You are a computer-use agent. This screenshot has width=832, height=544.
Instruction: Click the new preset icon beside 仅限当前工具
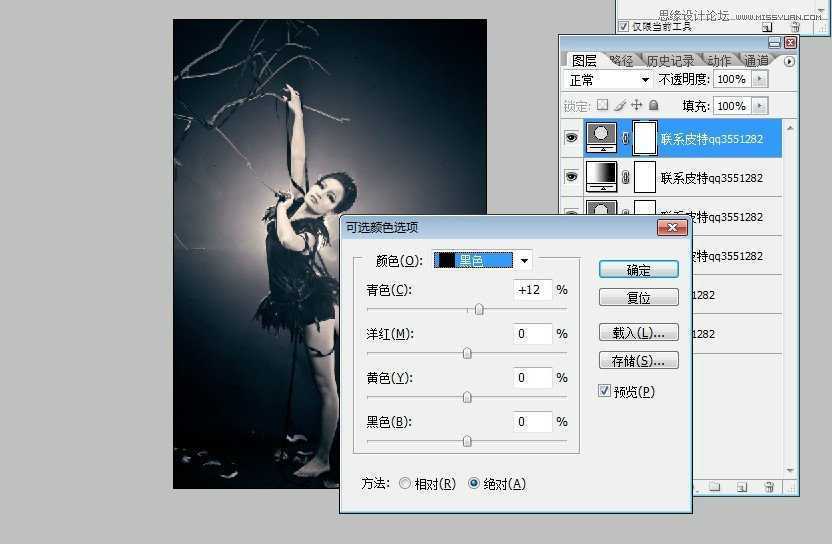[x=767, y=27]
